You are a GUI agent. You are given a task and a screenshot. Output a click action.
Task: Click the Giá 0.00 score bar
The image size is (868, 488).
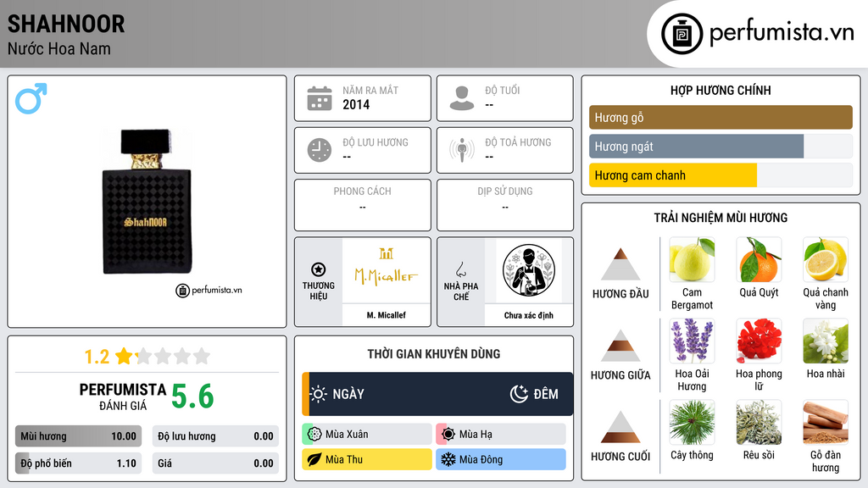[x=215, y=463]
